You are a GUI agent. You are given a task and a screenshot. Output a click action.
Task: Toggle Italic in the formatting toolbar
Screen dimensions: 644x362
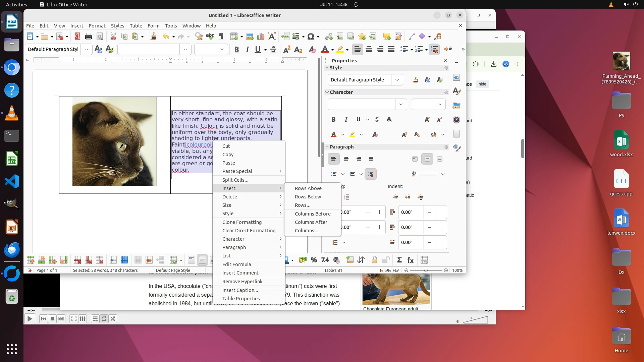tap(247, 50)
